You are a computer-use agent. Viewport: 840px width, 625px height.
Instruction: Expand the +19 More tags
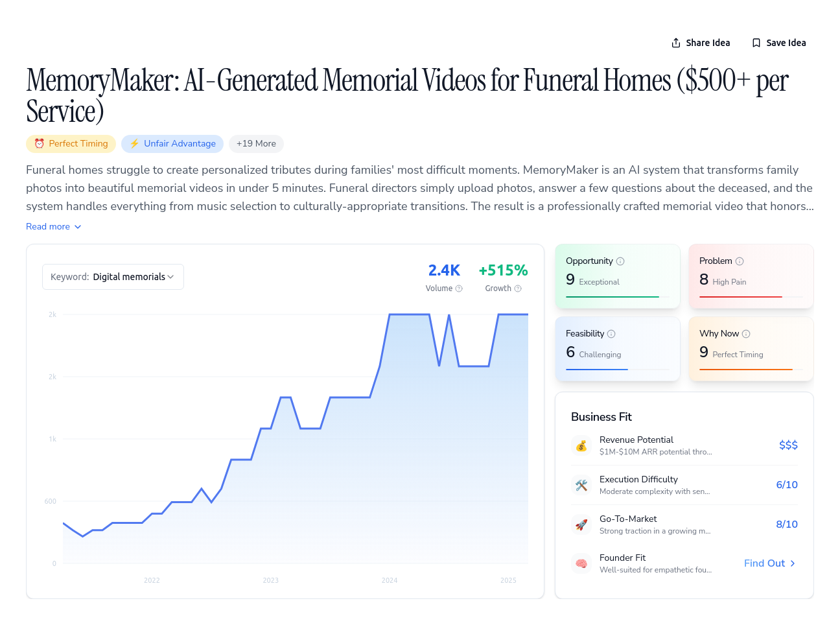(256, 144)
